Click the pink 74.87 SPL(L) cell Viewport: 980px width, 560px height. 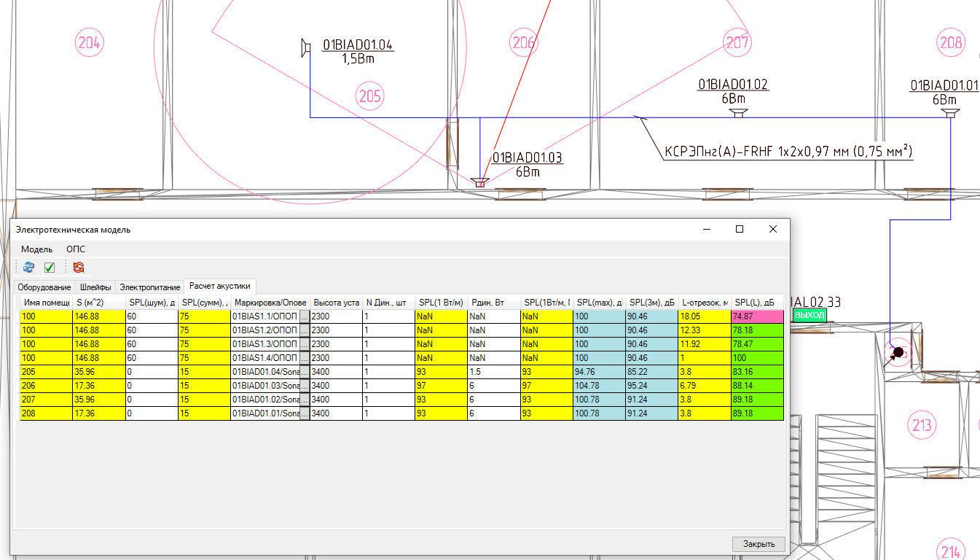click(757, 316)
